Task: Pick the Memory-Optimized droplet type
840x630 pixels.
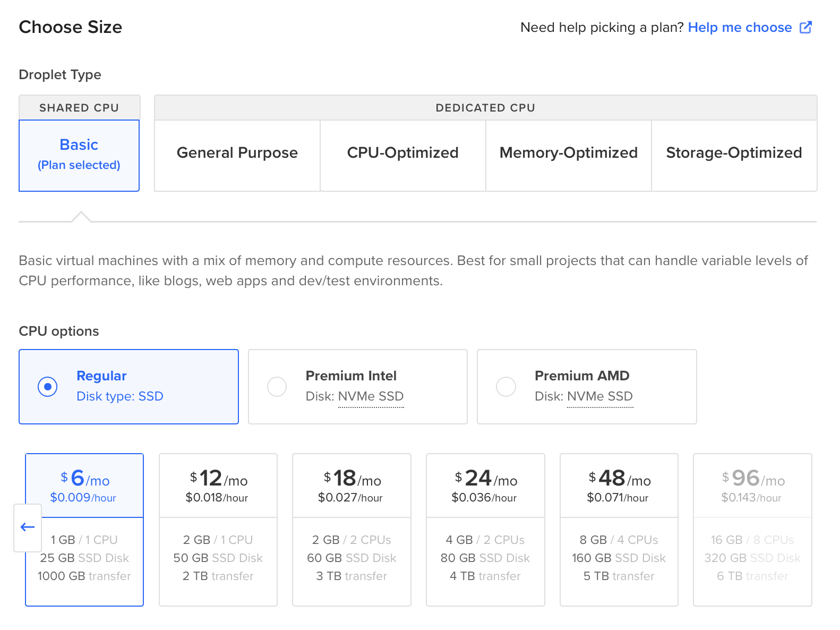Action: [x=568, y=153]
